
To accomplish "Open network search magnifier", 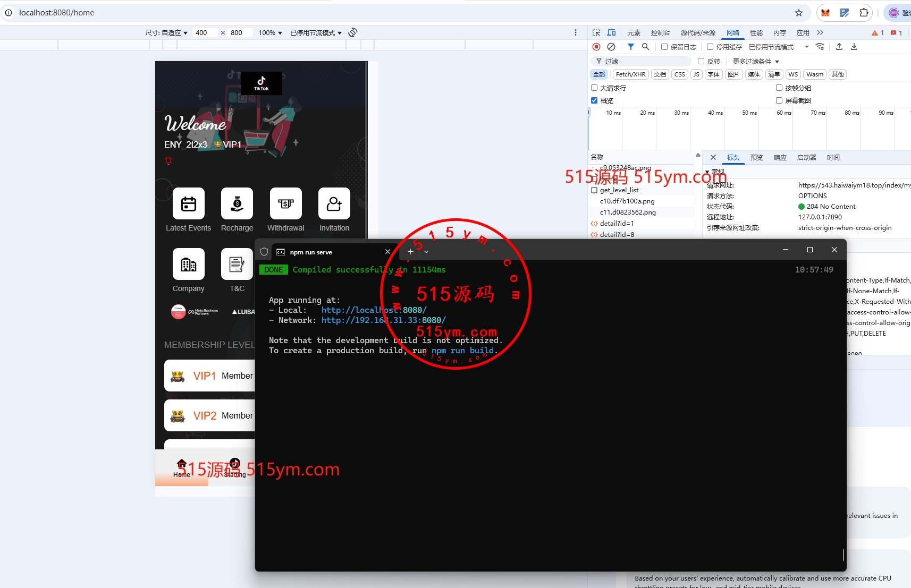I will click(x=645, y=47).
